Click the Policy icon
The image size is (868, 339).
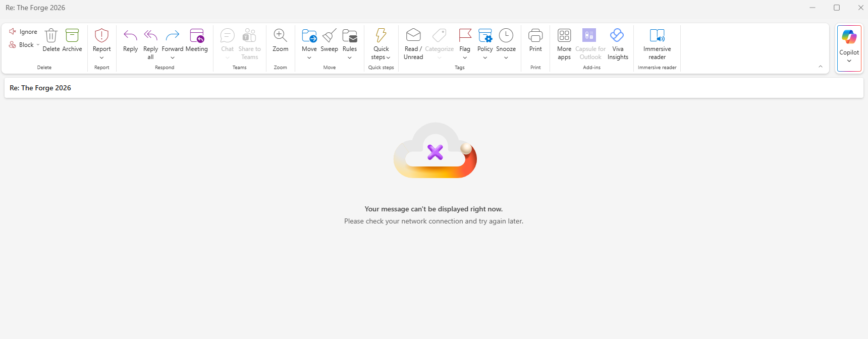pyautogui.click(x=485, y=35)
